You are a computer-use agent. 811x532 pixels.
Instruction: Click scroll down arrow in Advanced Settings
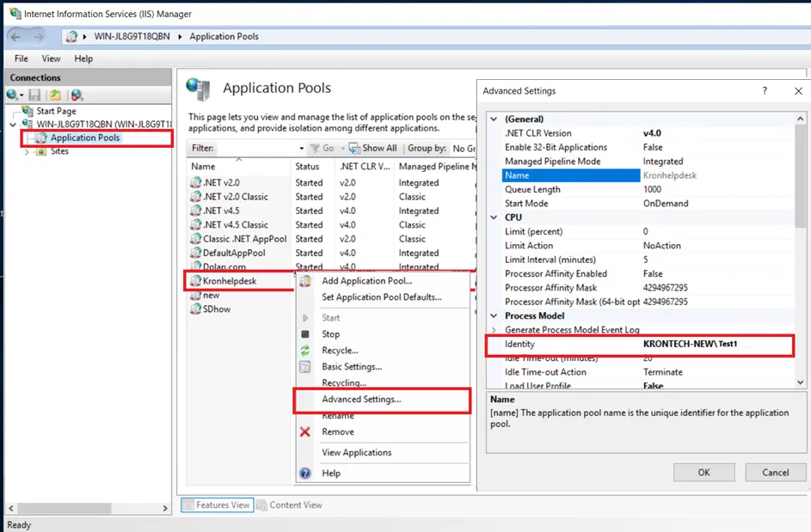[800, 382]
